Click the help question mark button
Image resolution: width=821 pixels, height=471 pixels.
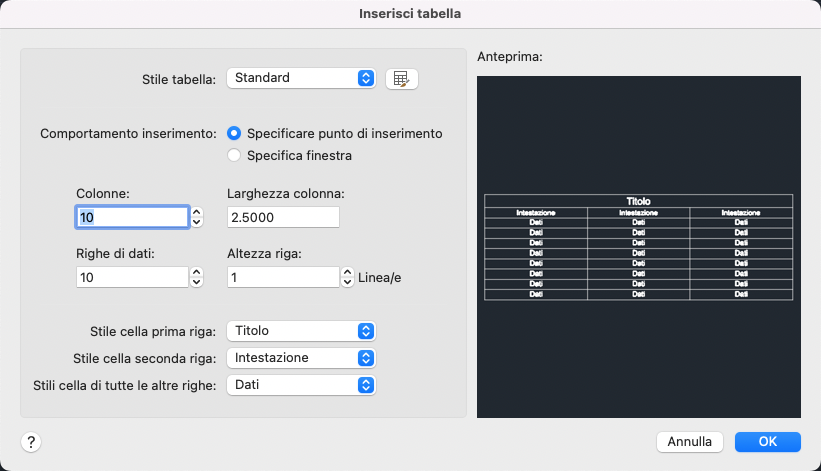[31, 442]
